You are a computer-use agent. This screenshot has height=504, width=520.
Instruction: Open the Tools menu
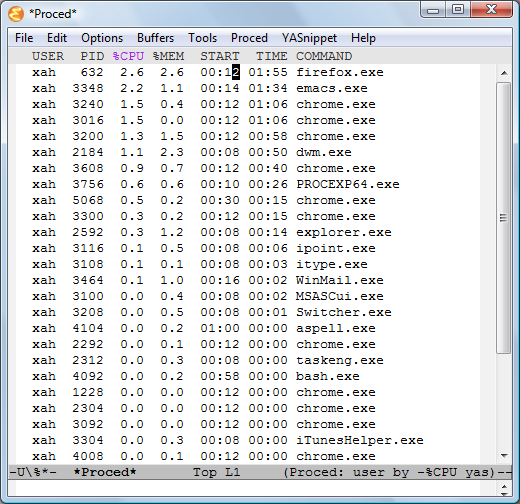(202, 38)
